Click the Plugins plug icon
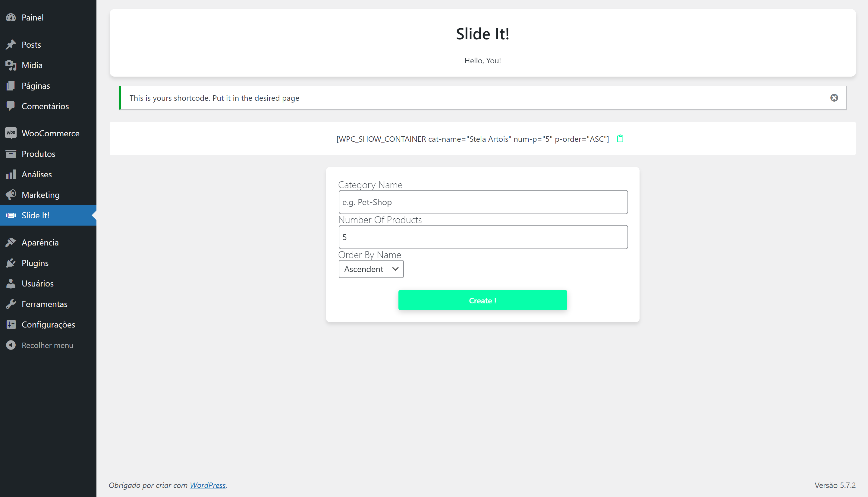Image resolution: width=868 pixels, height=497 pixels. coord(11,263)
